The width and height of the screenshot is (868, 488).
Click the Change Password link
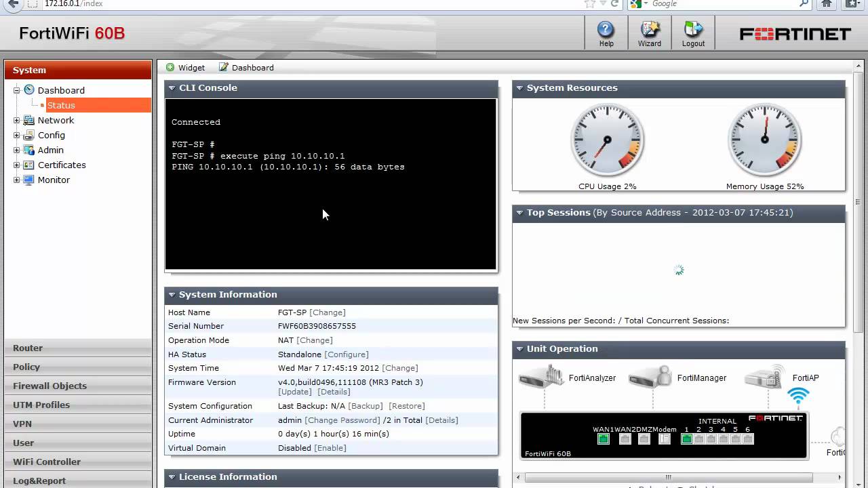click(342, 420)
